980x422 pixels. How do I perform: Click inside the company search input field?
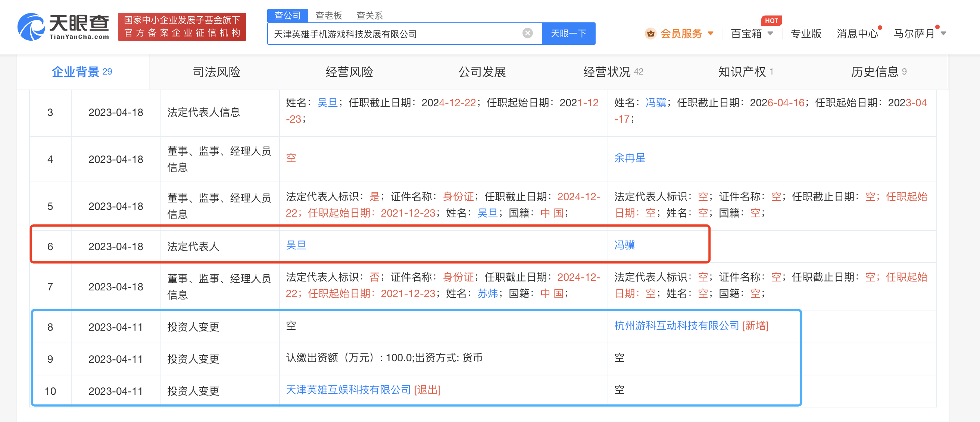(x=380, y=34)
